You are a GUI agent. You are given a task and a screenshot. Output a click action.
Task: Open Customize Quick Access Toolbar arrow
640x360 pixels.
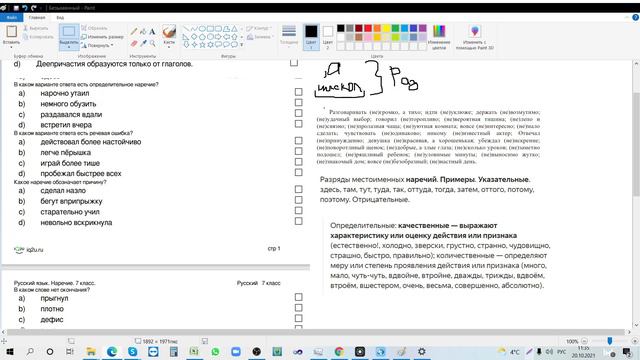[x=41, y=8]
